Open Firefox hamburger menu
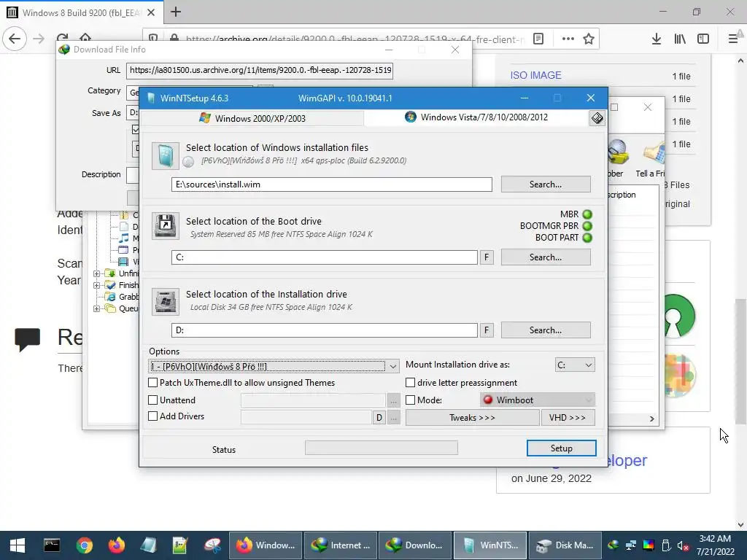This screenshot has height=560, width=747. pos(732,39)
